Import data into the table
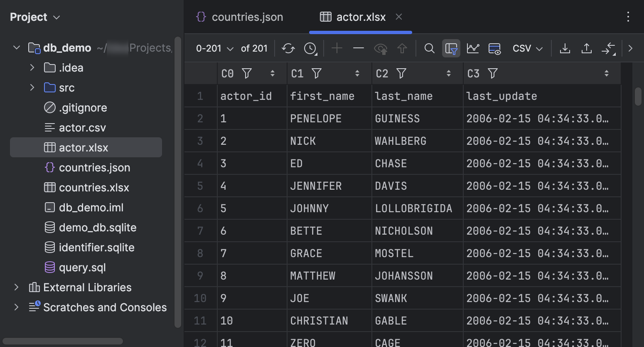The image size is (644, 347). coord(586,48)
